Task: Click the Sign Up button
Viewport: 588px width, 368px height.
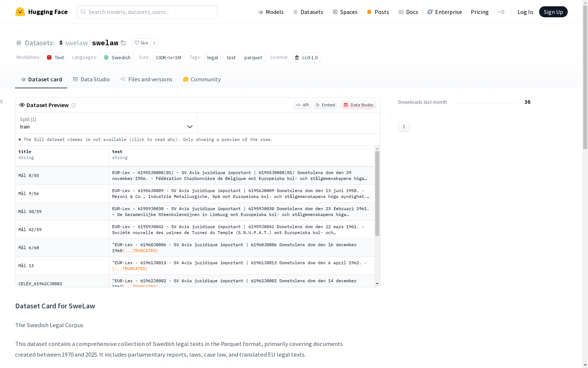Action: coord(553,12)
